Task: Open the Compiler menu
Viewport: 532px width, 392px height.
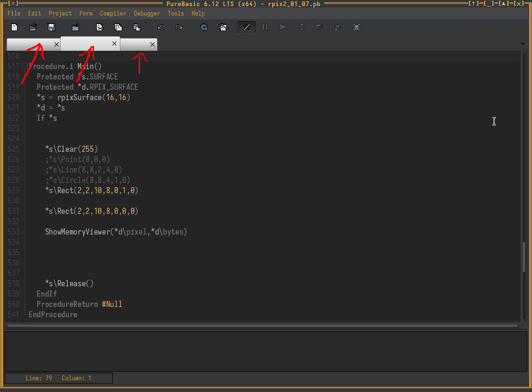Action: click(113, 14)
